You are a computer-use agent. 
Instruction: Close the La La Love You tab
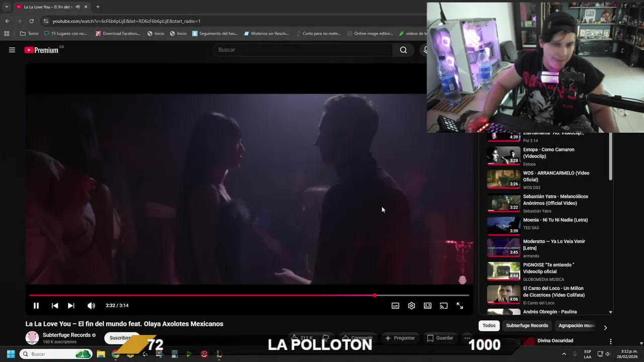[x=86, y=7]
